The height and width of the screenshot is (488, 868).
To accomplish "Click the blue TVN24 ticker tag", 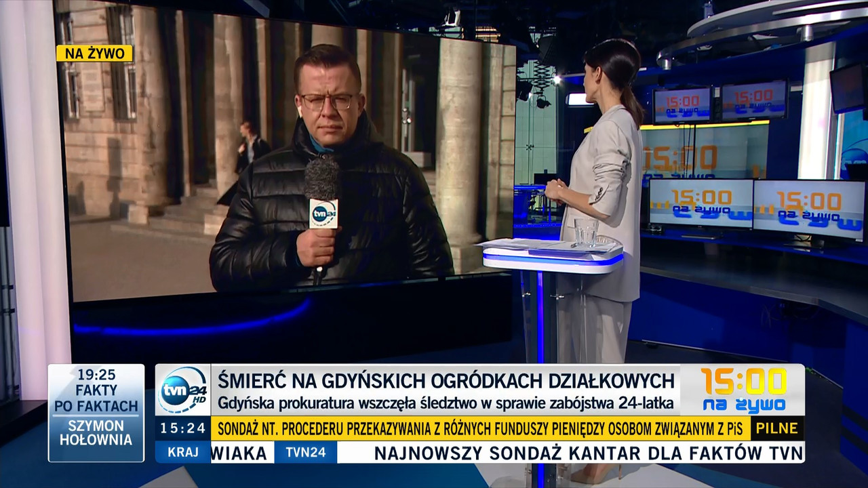I will point(306,452).
